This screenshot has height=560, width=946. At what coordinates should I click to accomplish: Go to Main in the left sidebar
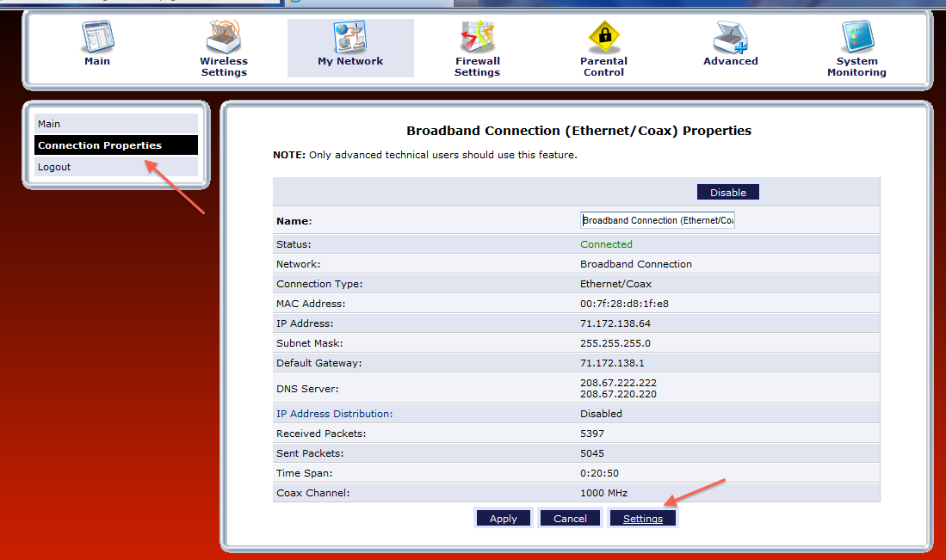point(116,124)
